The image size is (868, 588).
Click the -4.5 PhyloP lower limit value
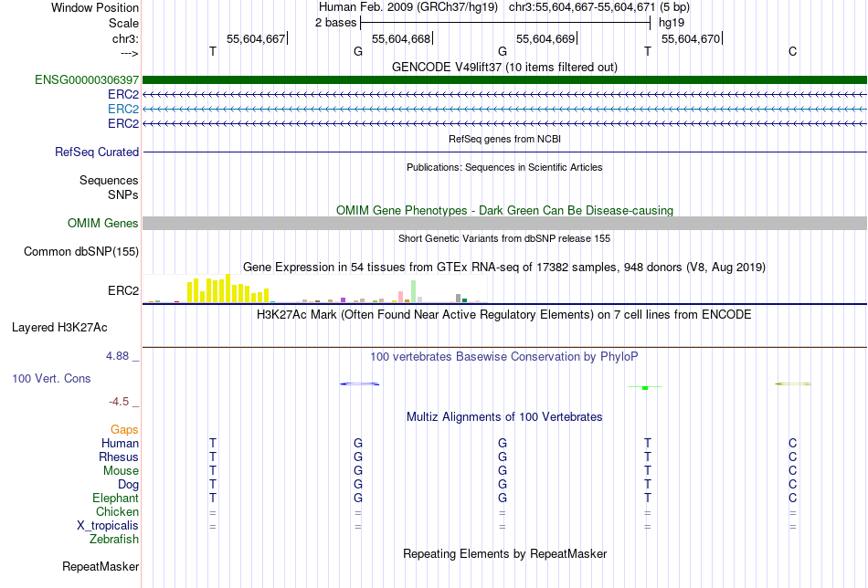click(x=119, y=402)
